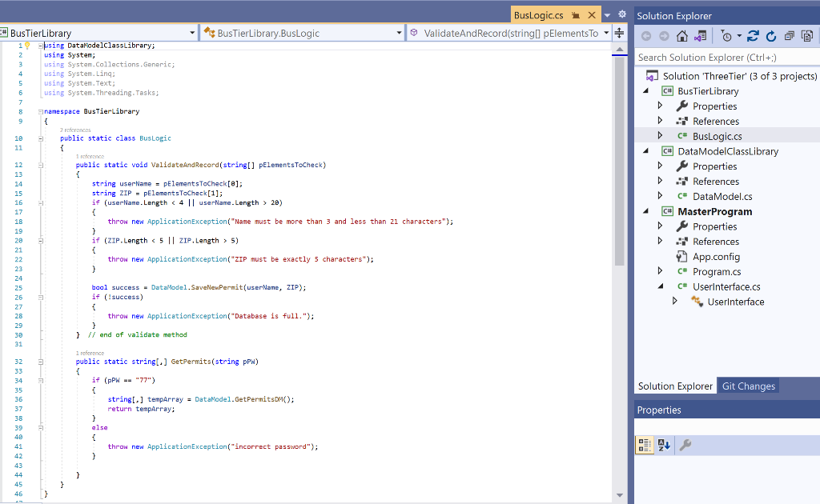Collapse the MasterProgram project node
Viewport: 820px width, 504px height.
(646, 211)
